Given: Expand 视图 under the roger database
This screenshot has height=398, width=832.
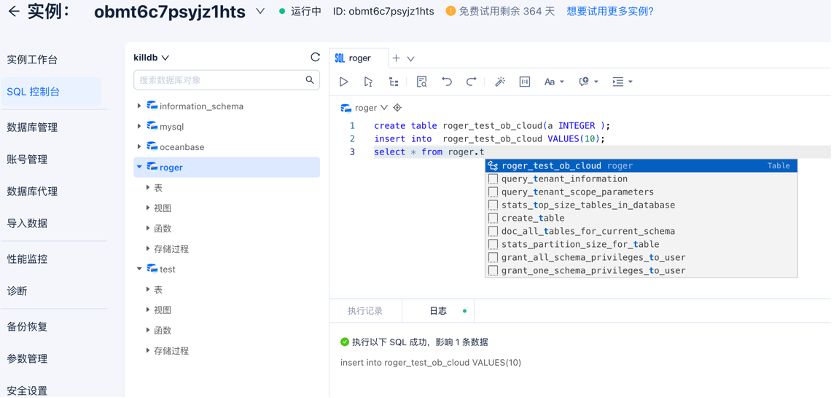Looking at the screenshot, I should pos(148,208).
